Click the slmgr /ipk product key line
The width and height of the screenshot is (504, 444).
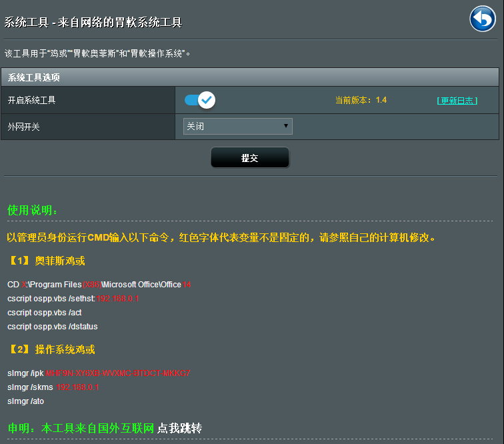[x=98, y=373]
